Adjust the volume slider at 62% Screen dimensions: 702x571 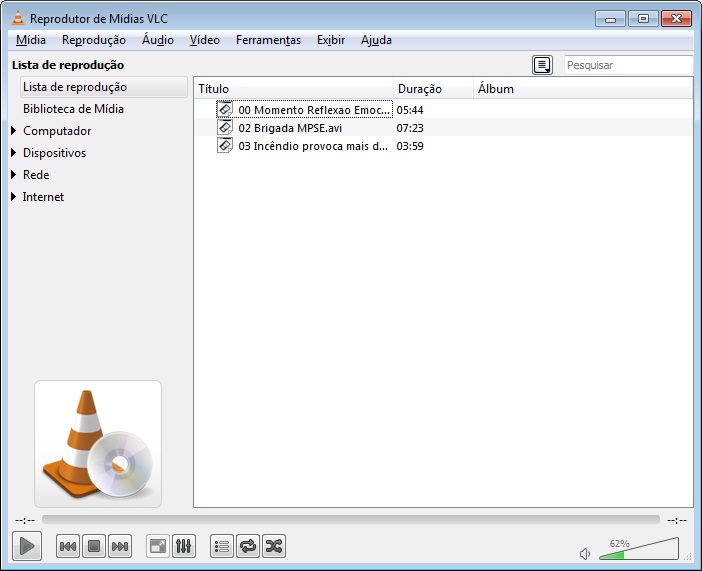point(639,549)
